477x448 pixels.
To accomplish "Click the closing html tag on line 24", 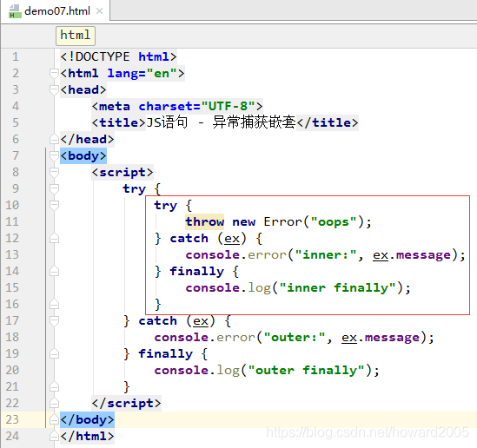I will (x=87, y=436).
